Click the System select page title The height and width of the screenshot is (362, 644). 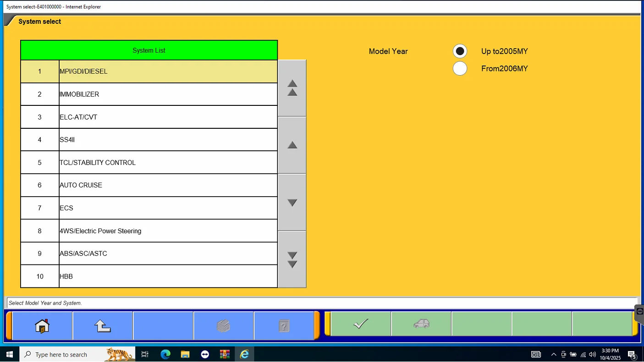click(x=40, y=22)
